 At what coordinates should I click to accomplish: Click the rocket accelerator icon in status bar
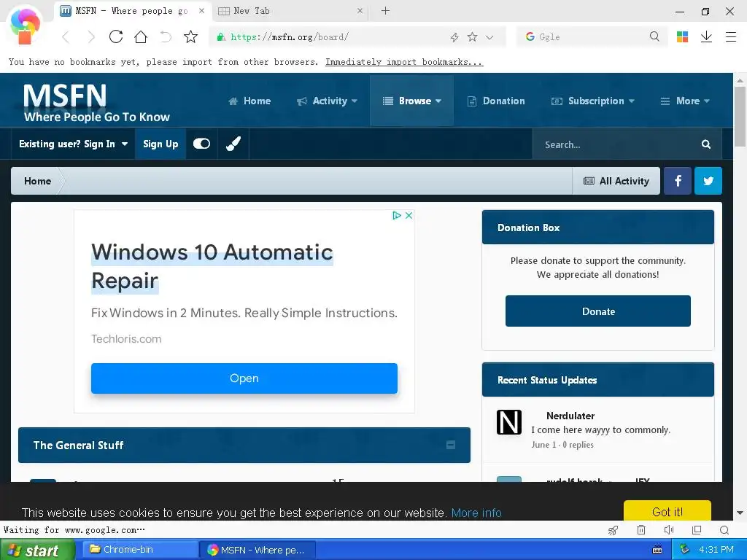(613, 530)
